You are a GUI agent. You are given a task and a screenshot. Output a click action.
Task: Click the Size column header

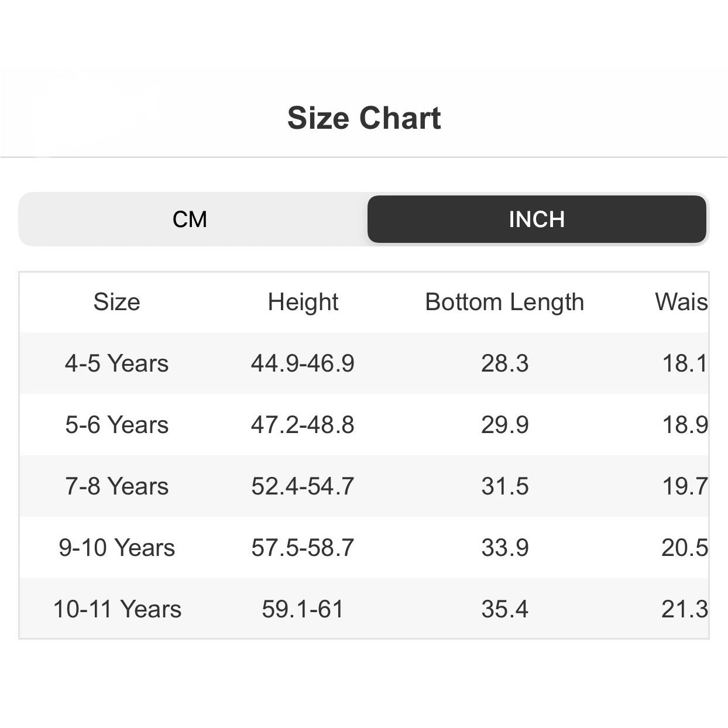tap(116, 302)
